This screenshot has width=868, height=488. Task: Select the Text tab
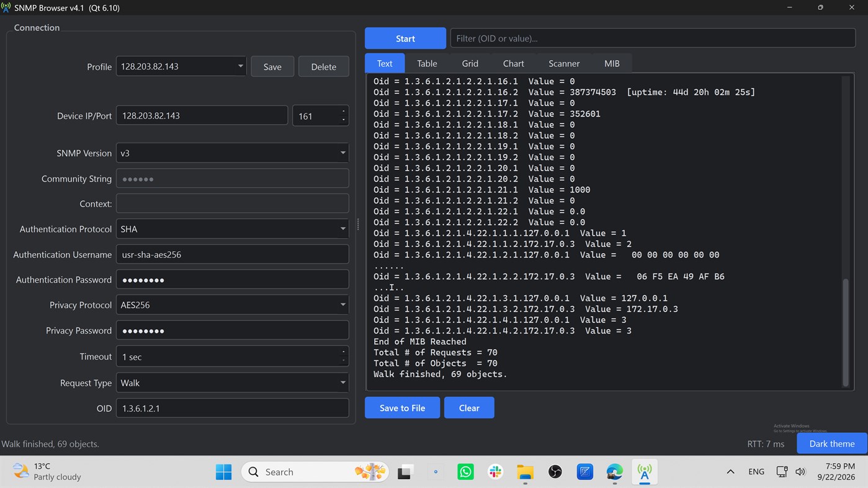(x=385, y=63)
